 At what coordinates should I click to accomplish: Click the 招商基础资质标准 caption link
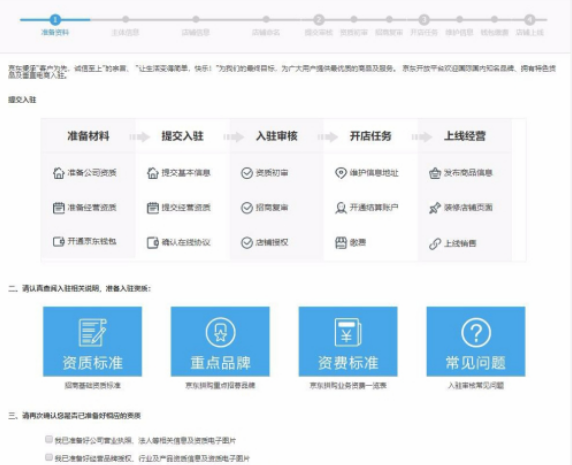pos(93,385)
